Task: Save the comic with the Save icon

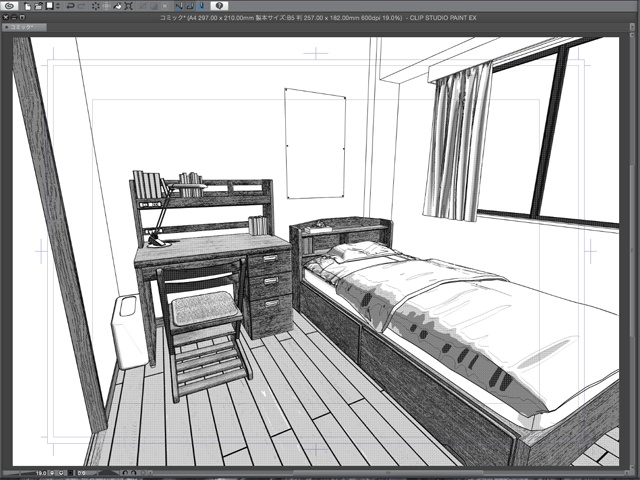Action: (50, 6)
